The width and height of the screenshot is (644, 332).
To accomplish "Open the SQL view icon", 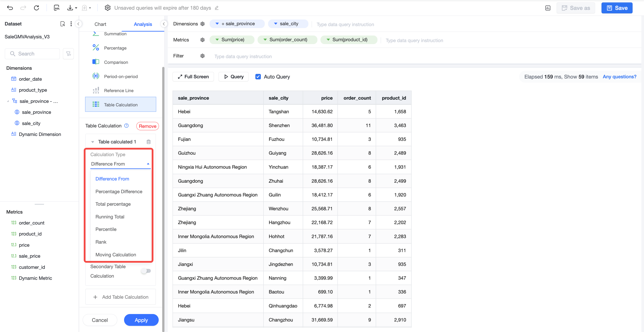I will coord(57,8).
